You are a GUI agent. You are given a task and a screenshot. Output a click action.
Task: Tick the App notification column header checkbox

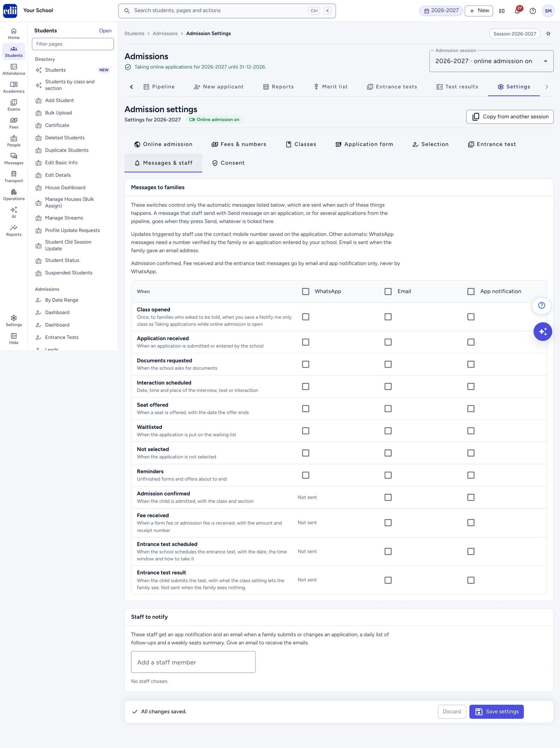click(x=471, y=291)
